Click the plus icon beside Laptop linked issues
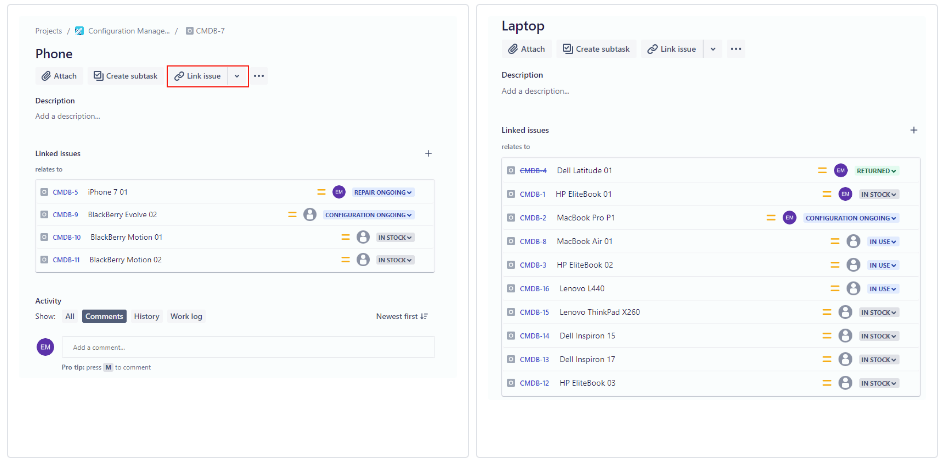 tap(913, 130)
